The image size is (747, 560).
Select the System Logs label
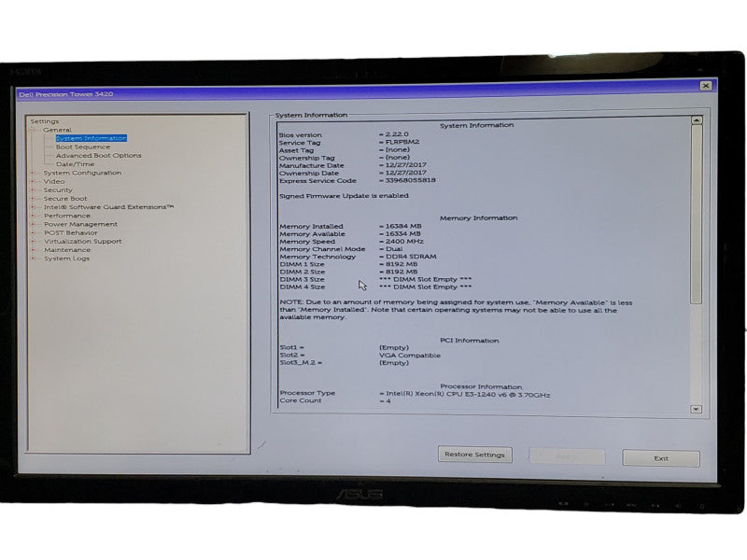(66, 259)
